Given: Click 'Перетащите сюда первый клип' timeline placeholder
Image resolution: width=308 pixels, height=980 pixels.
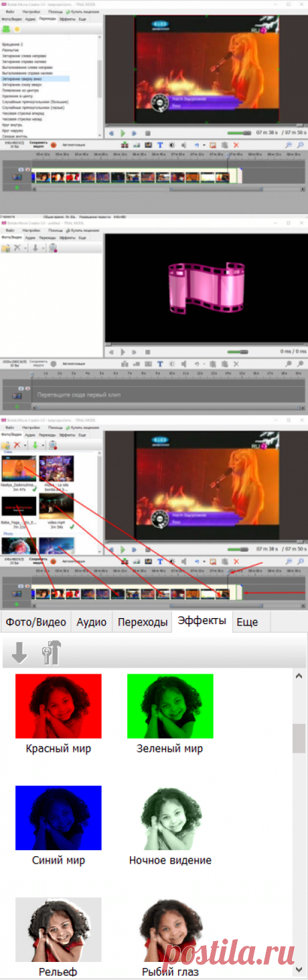Looking at the screenshot, I should click(74, 395).
